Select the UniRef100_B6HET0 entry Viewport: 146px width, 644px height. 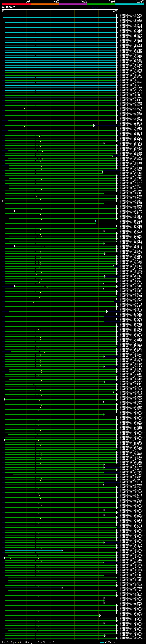(x=131, y=233)
